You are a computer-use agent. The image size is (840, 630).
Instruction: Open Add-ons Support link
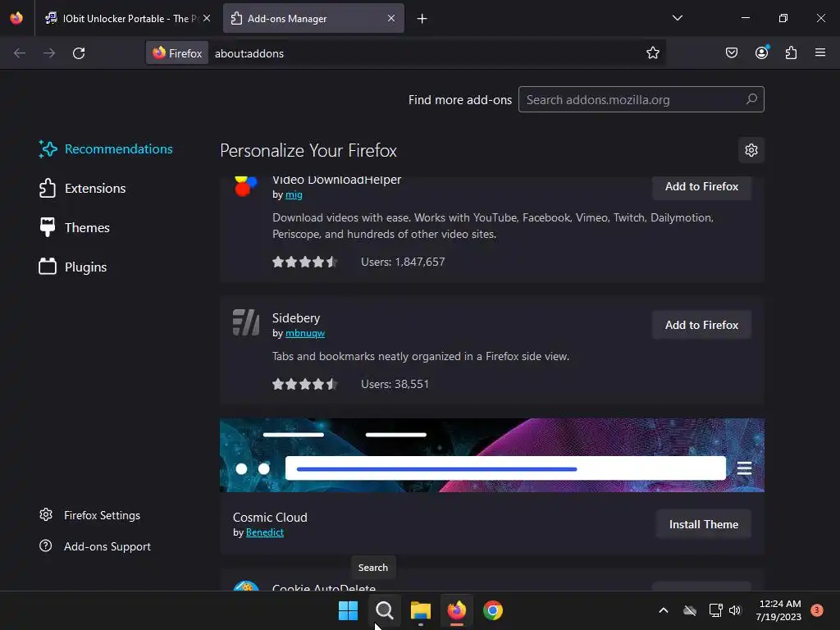pyautogui.click(x=95, y=546)
